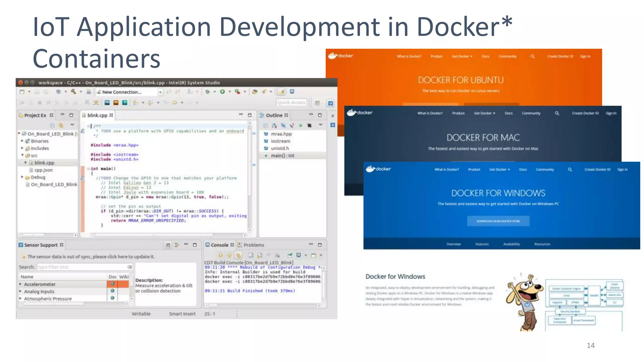The image size is (644, 362).
Task: Select the Outline tab
Action: pos(274,115)
